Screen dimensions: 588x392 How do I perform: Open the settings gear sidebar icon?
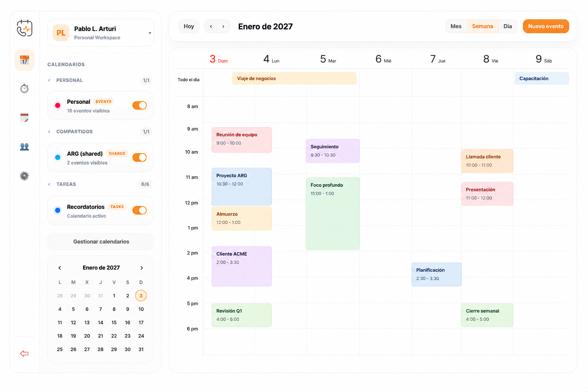(x=24, y=176)
